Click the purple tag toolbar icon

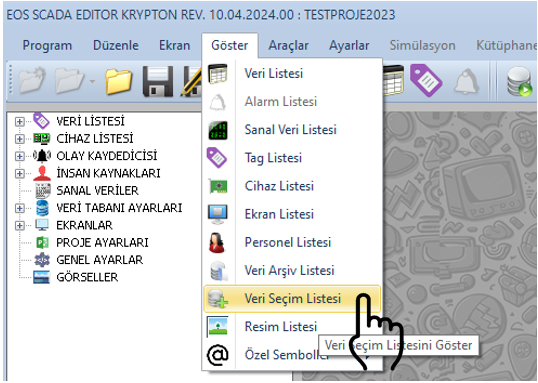[x=426, y=80]
